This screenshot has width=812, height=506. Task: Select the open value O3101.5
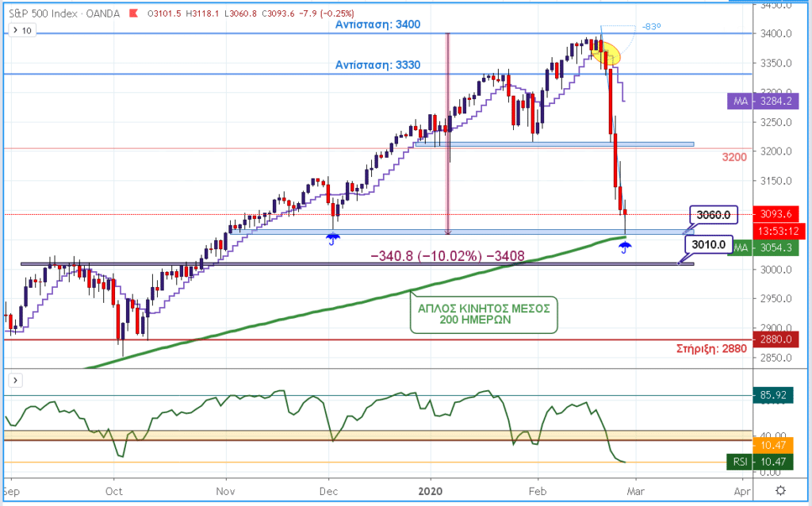click(x=164, y=13)
